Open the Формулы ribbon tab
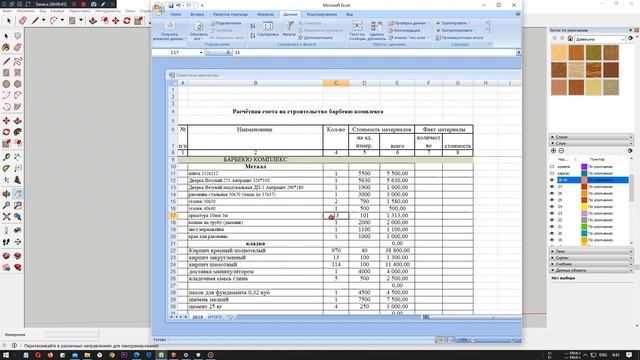The height and width of the screenshot is (360, 640). tap(265, 14)
